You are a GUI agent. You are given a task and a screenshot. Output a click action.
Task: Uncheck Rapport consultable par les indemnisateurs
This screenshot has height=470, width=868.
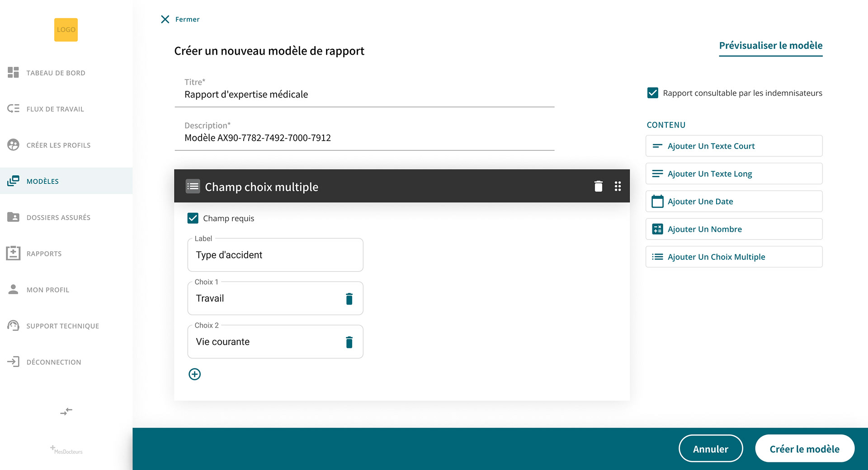[x=653, y=93]
